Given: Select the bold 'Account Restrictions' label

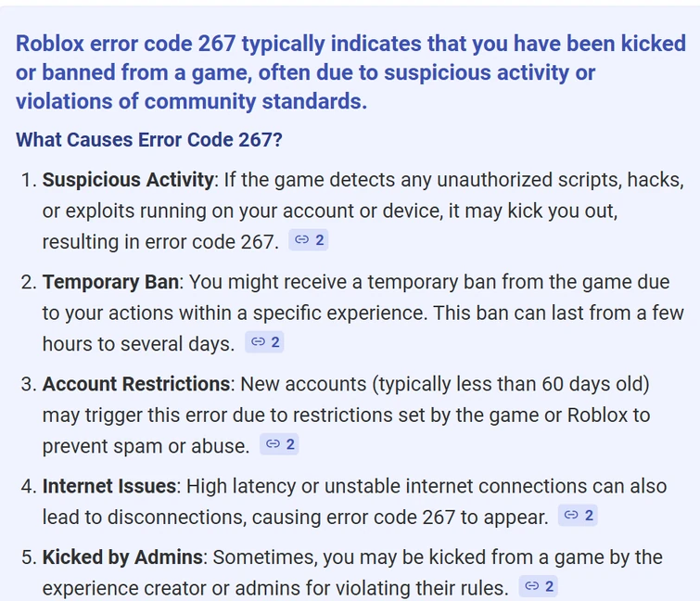Looking at the screenshot, I should [x=136, y=384].
